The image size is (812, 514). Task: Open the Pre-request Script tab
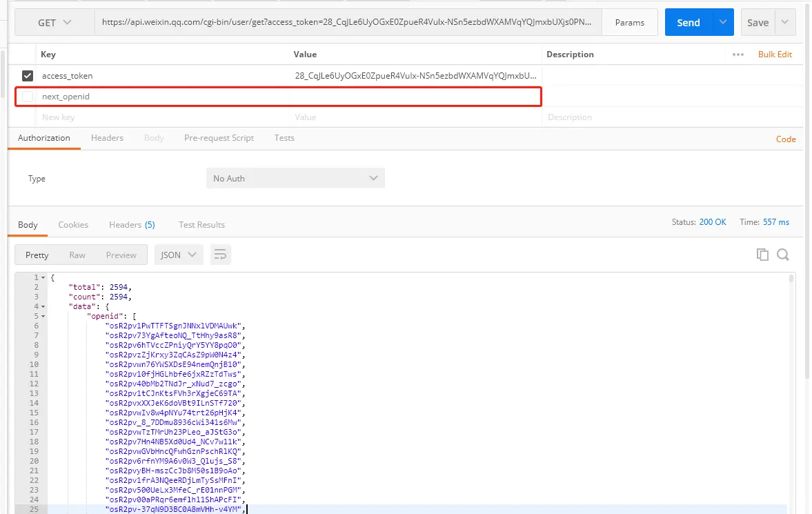point(219,138)
